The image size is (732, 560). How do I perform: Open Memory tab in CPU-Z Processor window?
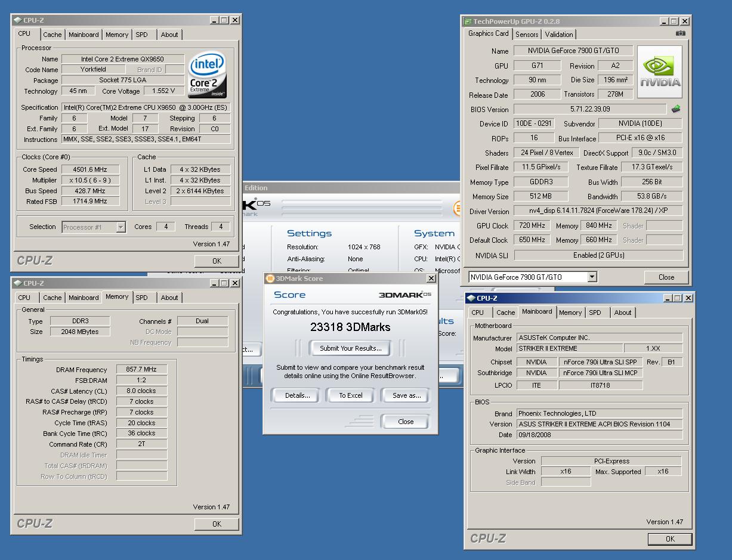point(117,35)
